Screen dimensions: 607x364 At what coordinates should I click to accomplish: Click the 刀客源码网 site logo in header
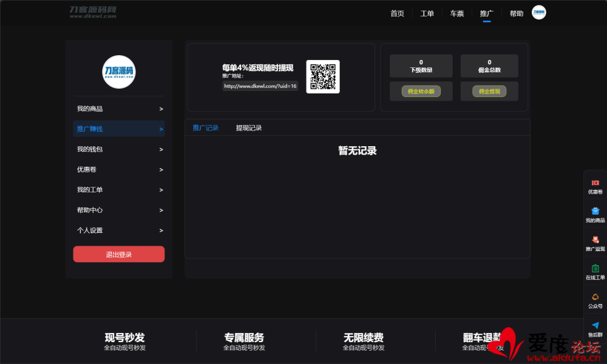[x=93, y=12]
